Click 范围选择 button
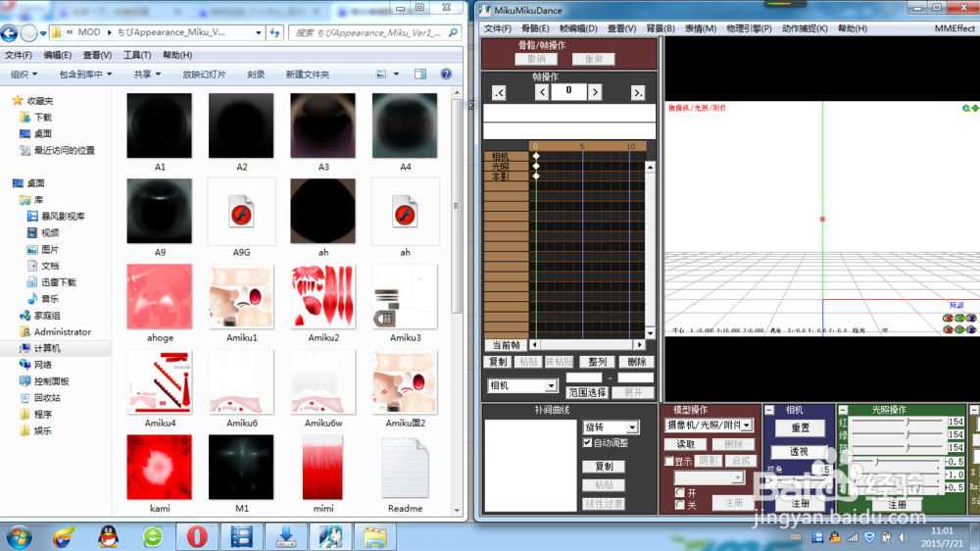The width and height of the screenshot is (980, 551). pos(587,393)
